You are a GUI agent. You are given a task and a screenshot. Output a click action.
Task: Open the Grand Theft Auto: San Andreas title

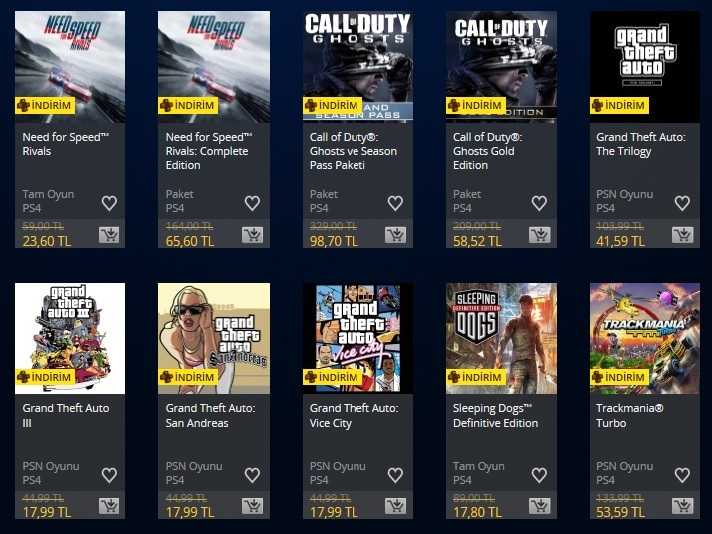210,415
